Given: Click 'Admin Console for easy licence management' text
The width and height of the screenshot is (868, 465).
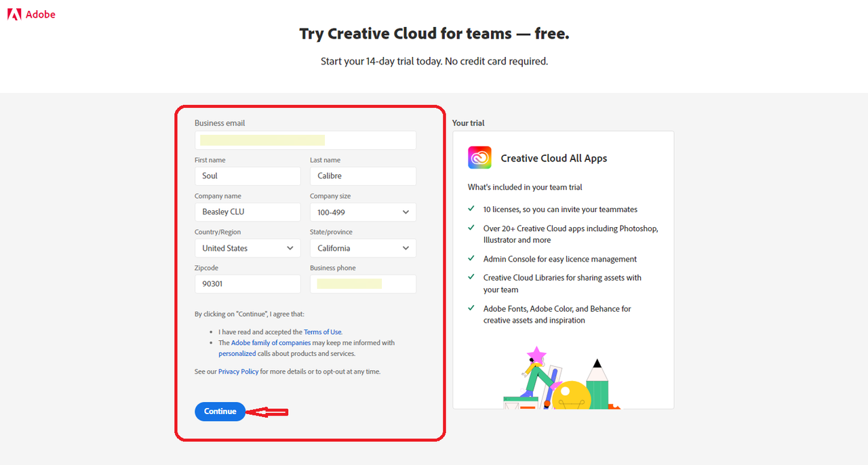Looking at the screenshot, I should point(560,259).
